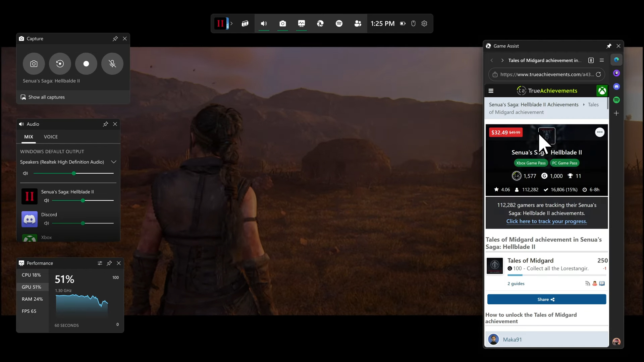This screenshot has width=644, height=362.
Task: Pin the Performance widget
Action: (109, 263)
